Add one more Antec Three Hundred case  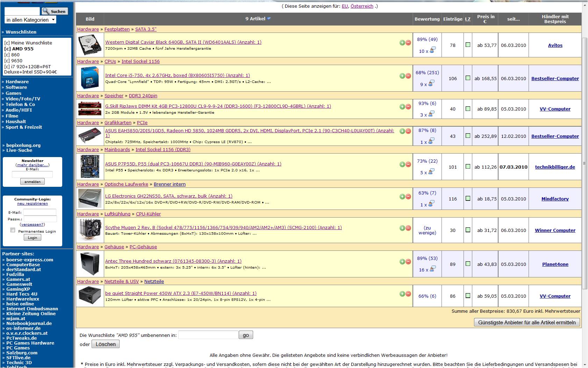coord(402,262)
